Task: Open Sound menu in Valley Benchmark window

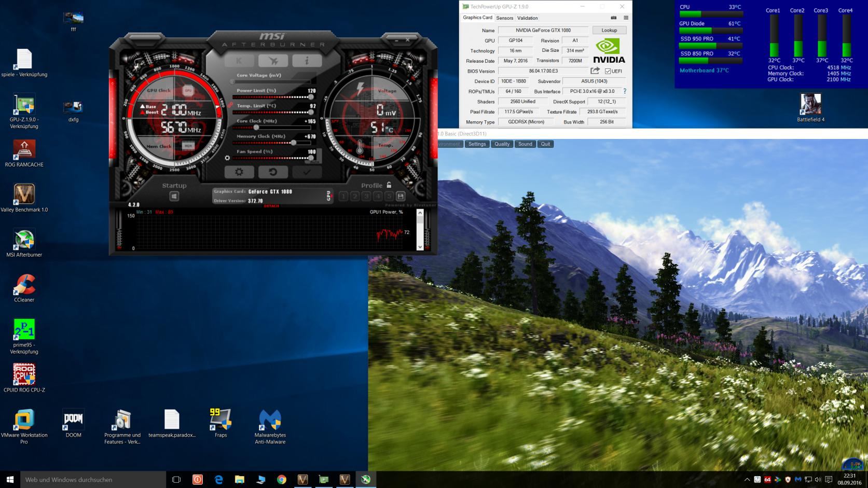Action: [x=525, y=144]
